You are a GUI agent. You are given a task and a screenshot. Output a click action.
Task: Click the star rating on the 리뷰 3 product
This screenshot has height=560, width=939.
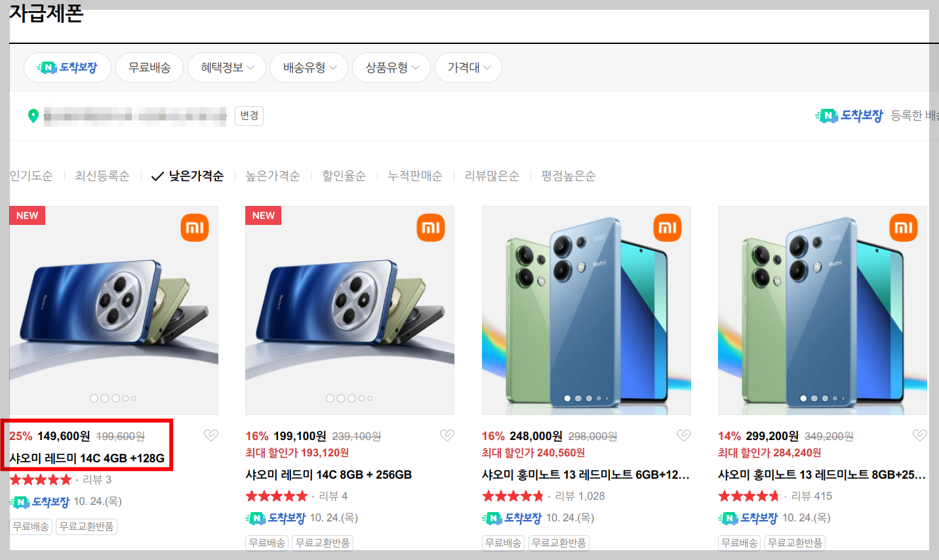pyautogui.click(x=41, y=479)
